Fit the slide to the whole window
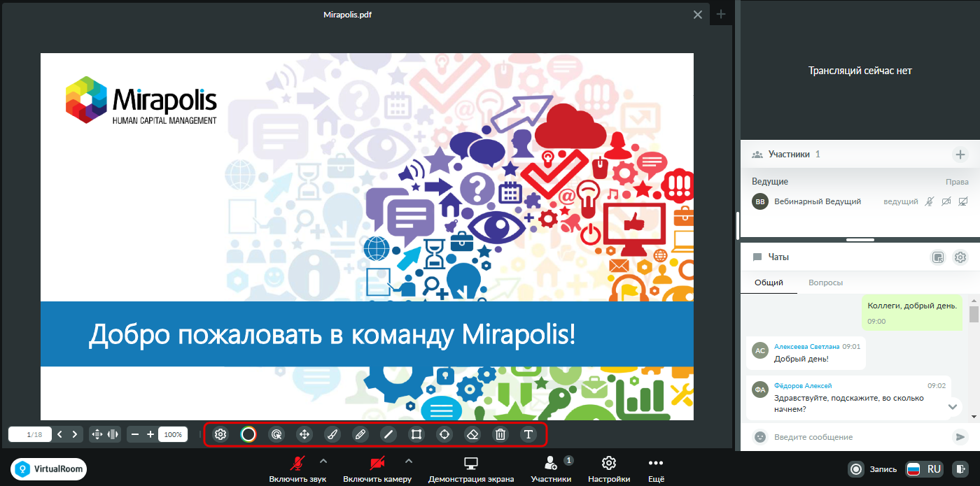 click(x=97, y=434)
